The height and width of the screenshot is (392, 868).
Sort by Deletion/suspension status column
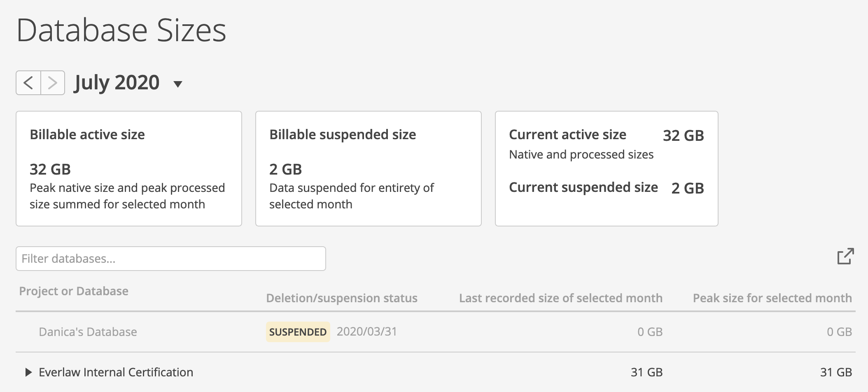(x=342, y=298)
